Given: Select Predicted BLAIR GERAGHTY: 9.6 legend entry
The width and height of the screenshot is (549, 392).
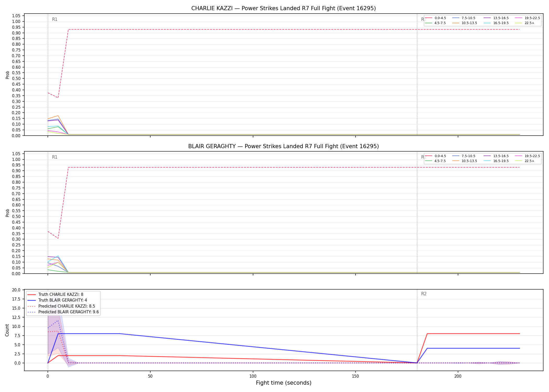Looking at the screenshot, I should [x=63, y=312].
